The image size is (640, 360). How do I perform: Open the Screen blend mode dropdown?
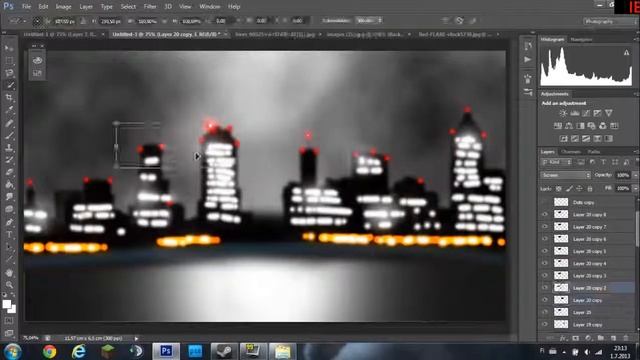[565, 175]
